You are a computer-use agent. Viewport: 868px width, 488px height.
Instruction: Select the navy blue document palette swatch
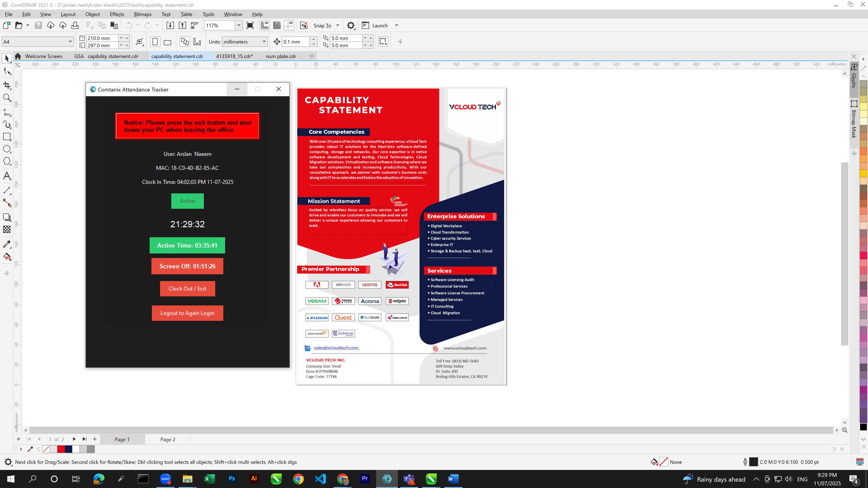pos(68,449)
